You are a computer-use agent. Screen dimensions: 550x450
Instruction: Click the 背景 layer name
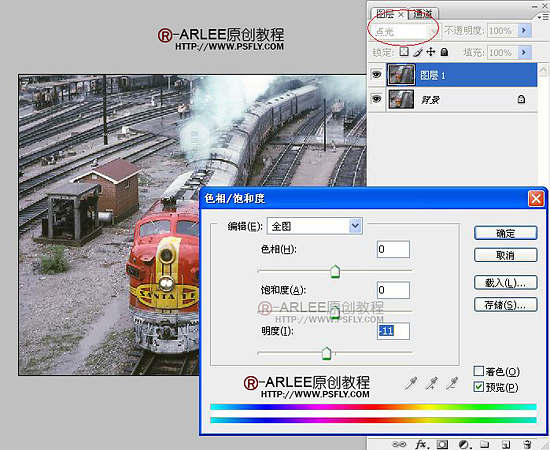(430, 100)
